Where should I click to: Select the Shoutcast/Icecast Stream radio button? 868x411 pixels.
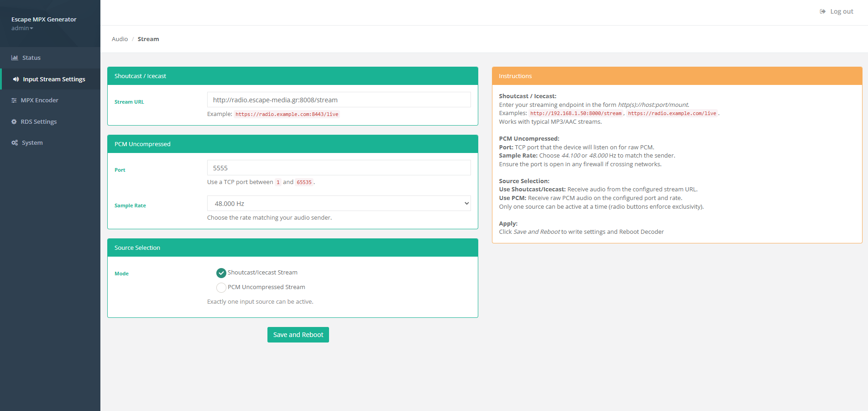click(x=221, y=273)
